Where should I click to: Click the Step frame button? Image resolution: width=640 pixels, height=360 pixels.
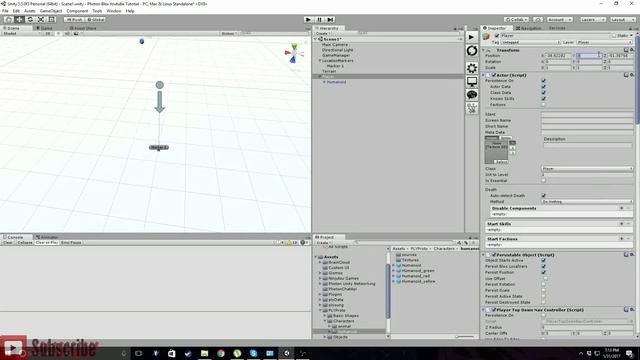point(331,20)
